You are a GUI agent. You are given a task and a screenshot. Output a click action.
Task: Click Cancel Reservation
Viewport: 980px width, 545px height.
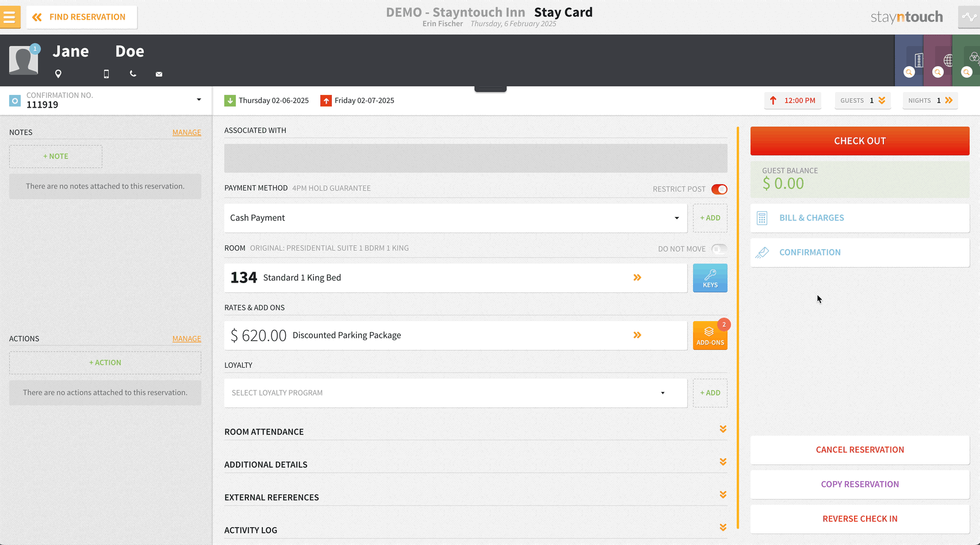(x=860, y=450)
